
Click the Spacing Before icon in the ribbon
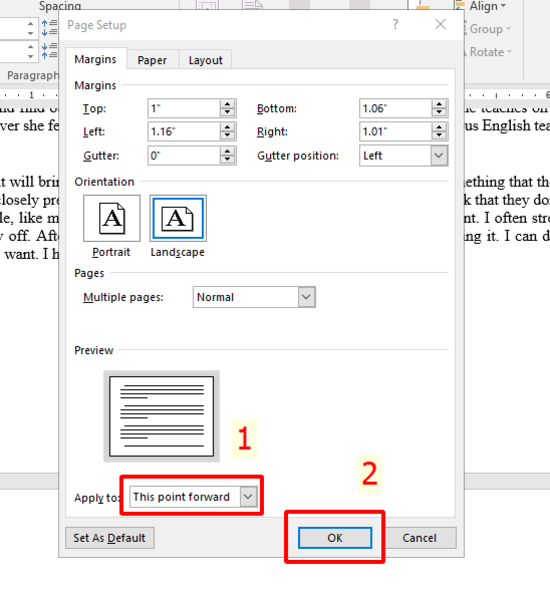[x=49, y=28]
